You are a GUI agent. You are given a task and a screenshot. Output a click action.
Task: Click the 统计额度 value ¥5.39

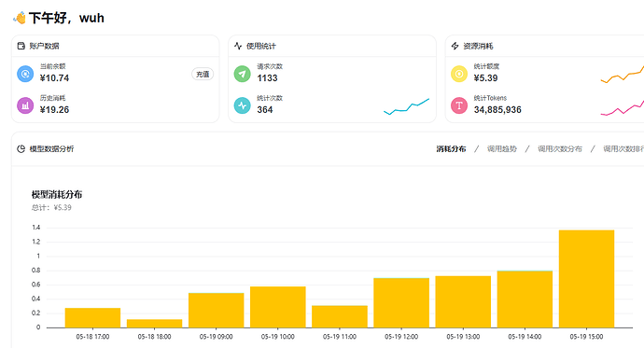coord(486,78)
